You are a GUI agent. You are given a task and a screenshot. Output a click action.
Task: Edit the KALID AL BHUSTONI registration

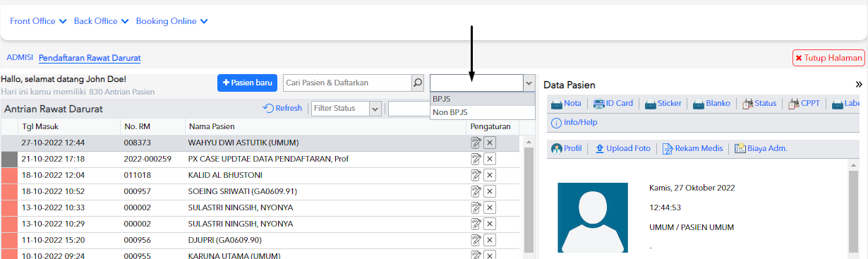pyautogui.click(x=476, y=175)
